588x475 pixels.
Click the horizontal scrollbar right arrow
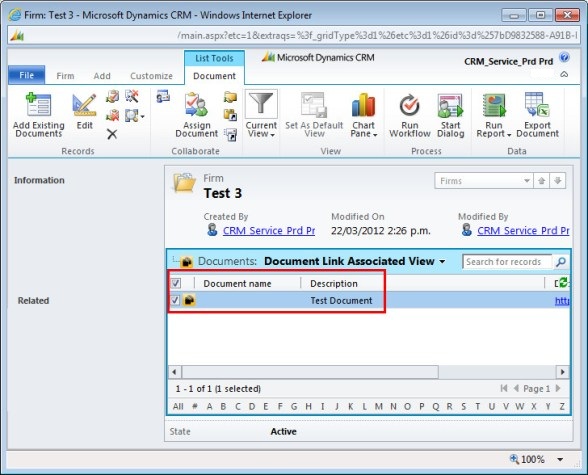click(562, 372)
